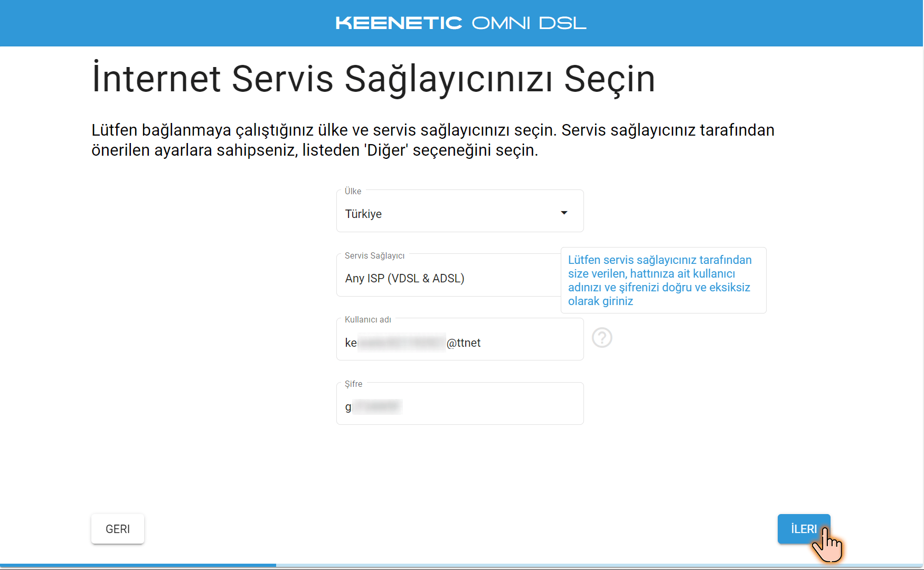Image resolution: width=924 pixels, height=570 pixels.
Task: Click the OMNI DSL model name
Action: tap(529, 23)
